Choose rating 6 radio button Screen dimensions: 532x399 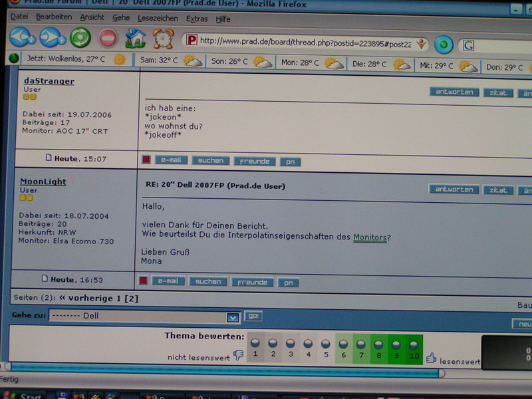click(343, 343)
